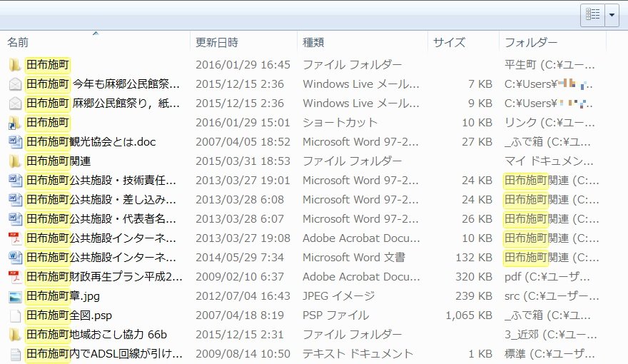The width and height of the screenshot is (628, 364).
Task: Click the Microsoft Word 文書 type cell
Action: [354, 257]
